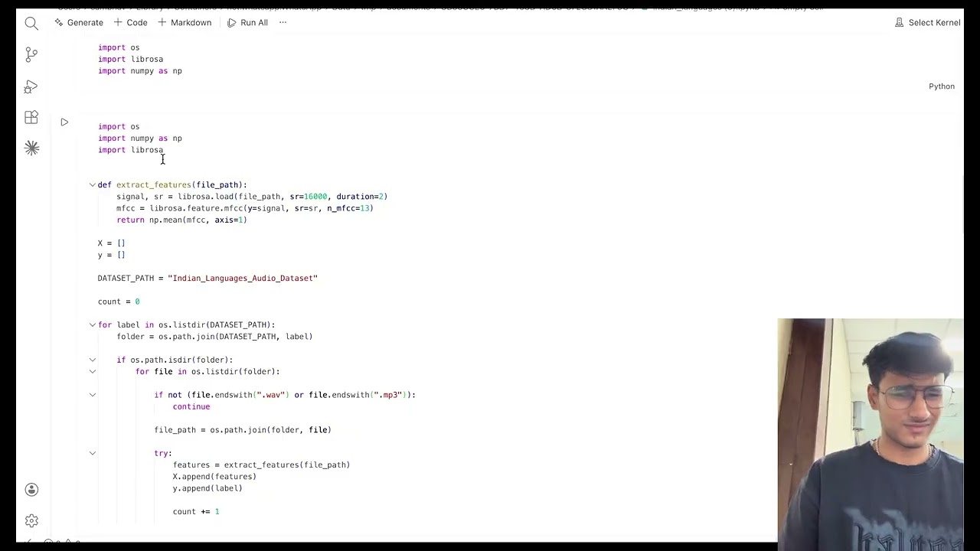Add a new Markdown cell
Screen dimensions: 980x551
coord(185,22)
